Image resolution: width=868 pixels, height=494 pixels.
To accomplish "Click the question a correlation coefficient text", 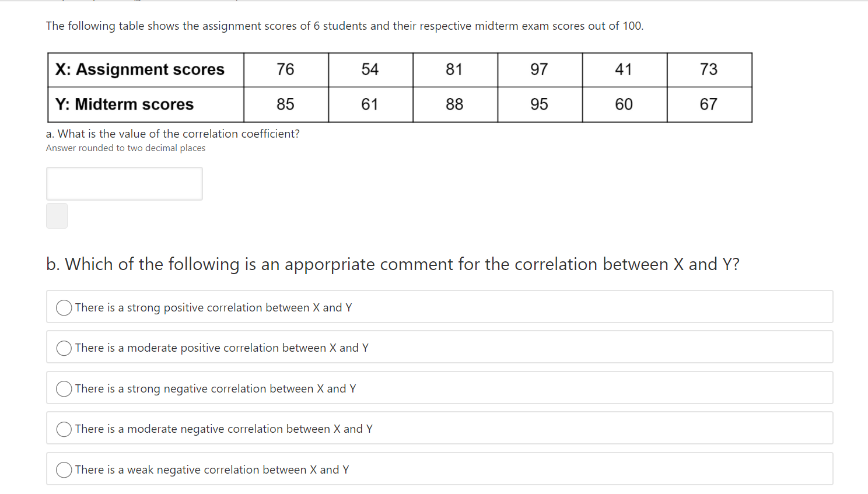I will 173,134.
